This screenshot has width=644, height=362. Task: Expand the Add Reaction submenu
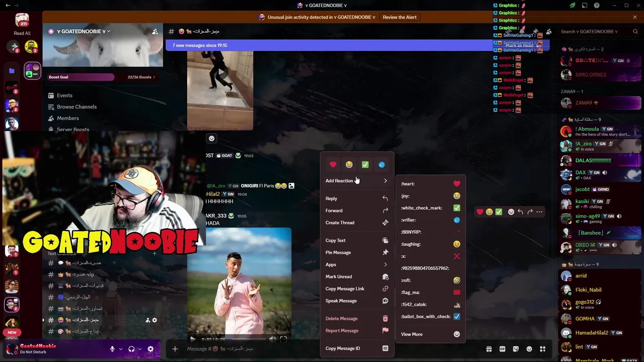[x=357, y=181]
